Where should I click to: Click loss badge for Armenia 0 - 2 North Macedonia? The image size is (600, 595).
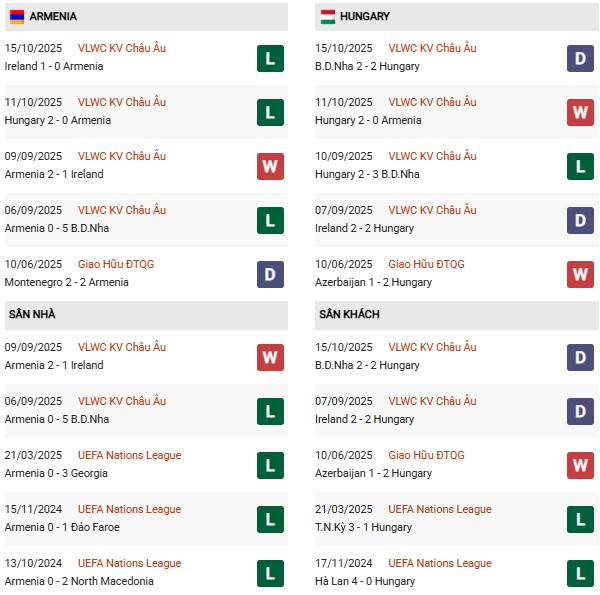270,573
